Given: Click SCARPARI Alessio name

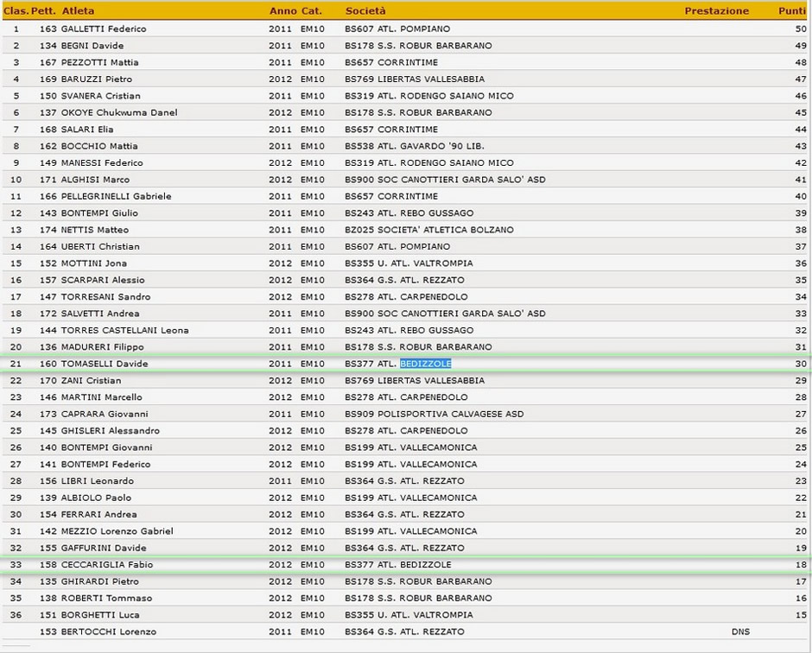Looking at the screenshot, I should tap(103, 280).
